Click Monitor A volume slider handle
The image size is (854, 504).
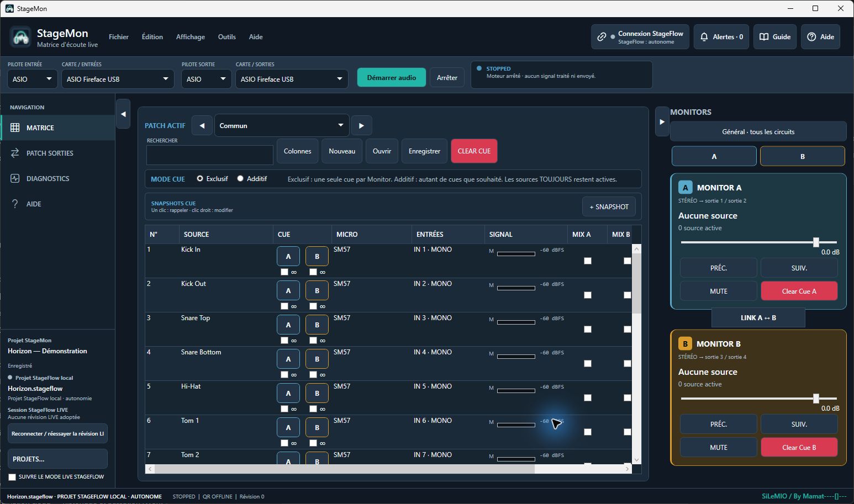click(816, 242)
